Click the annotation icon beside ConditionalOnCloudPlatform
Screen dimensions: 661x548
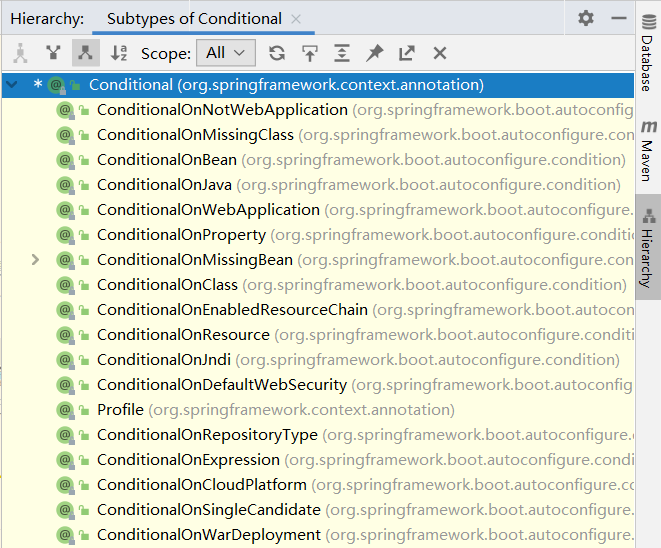pos(65,485)
